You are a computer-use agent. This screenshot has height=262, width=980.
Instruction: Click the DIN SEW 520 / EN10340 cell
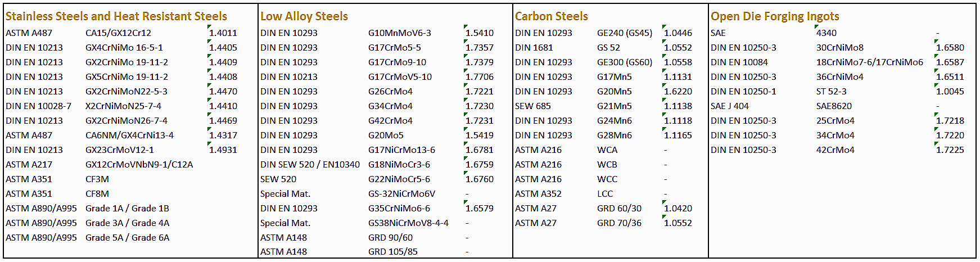click(310, 165)
